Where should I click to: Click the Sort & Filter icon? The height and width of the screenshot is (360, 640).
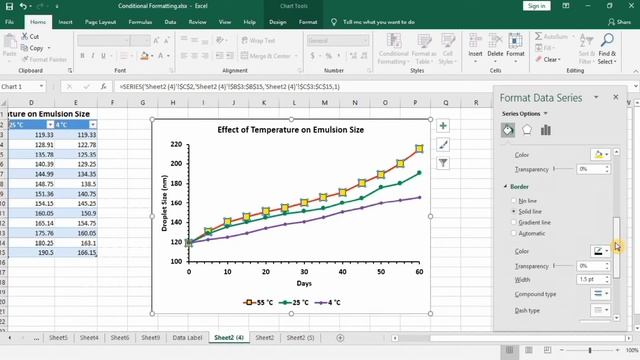587,40
